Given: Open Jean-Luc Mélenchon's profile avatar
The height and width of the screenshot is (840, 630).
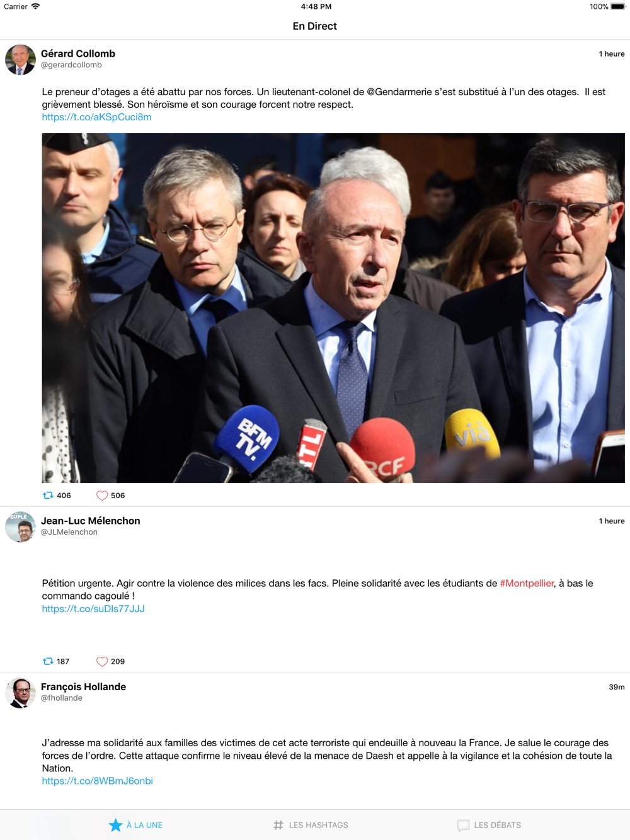Looking at the screenshot, I should point(20,527).
